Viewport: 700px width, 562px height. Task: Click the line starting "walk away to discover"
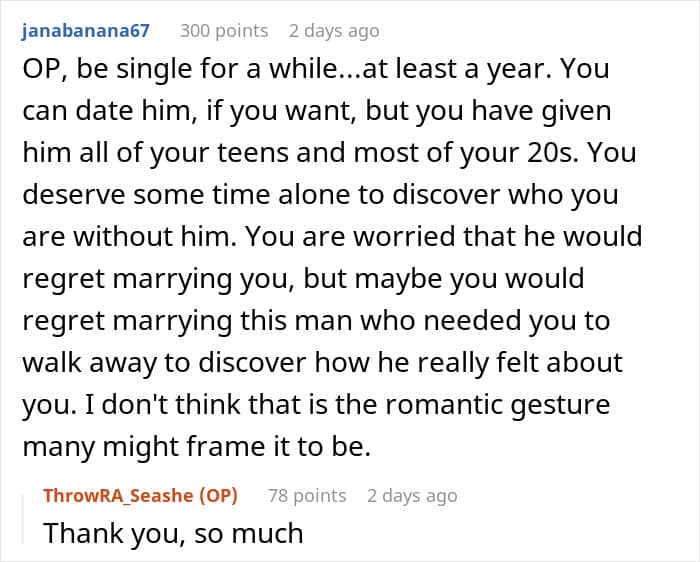[321, 362]
